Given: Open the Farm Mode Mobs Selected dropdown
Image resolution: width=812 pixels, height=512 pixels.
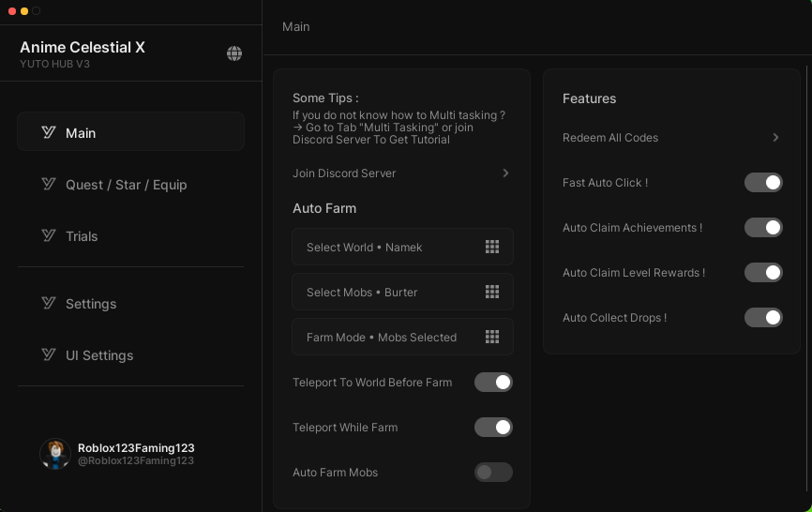Looking at the screenshot, I should [x=402, y=337].
